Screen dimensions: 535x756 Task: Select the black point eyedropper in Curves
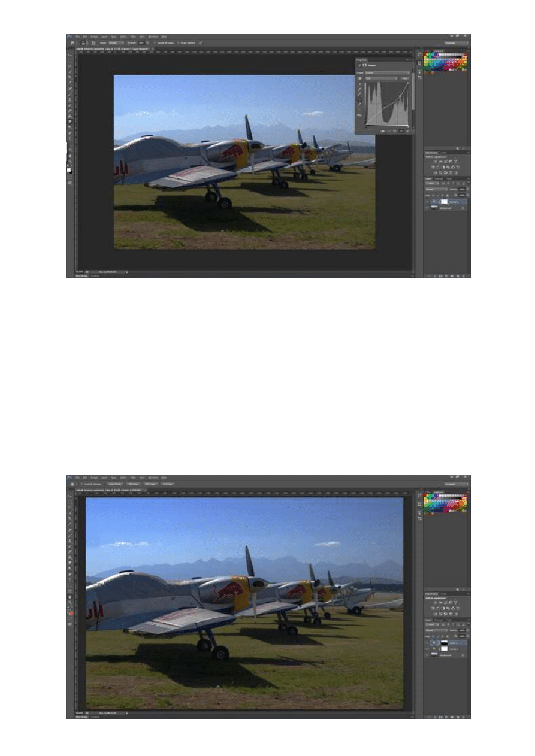click(360, 85)
